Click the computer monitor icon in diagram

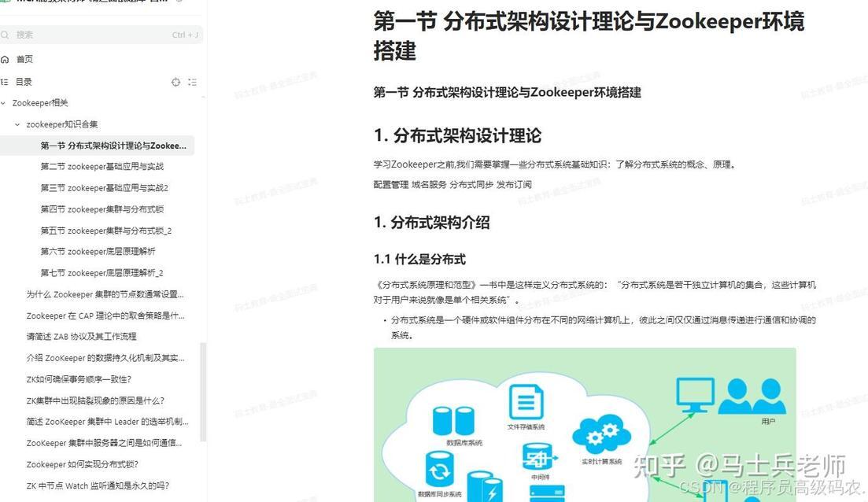pyautogui.click(x=695, y=395)
